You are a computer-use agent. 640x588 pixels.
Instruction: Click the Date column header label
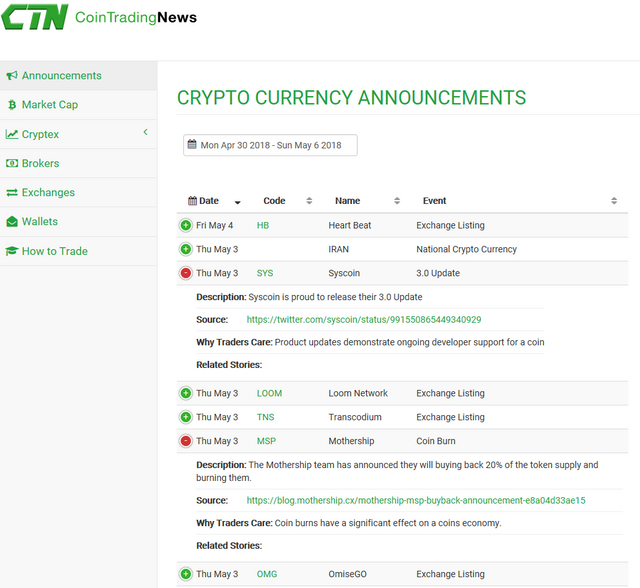pos(209,201)
